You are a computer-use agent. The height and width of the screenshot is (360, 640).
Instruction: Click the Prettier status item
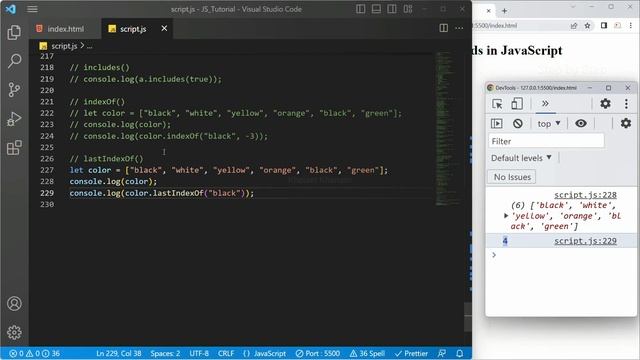411,353
